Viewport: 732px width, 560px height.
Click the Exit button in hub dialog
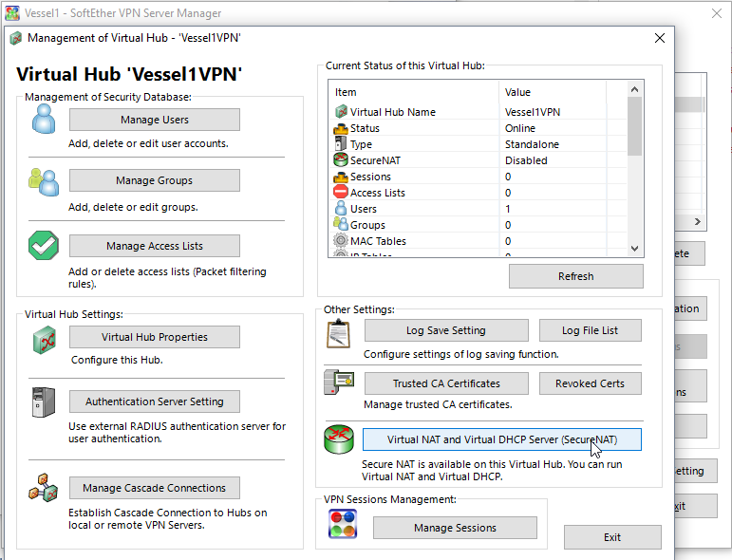[x=612, y=537]
